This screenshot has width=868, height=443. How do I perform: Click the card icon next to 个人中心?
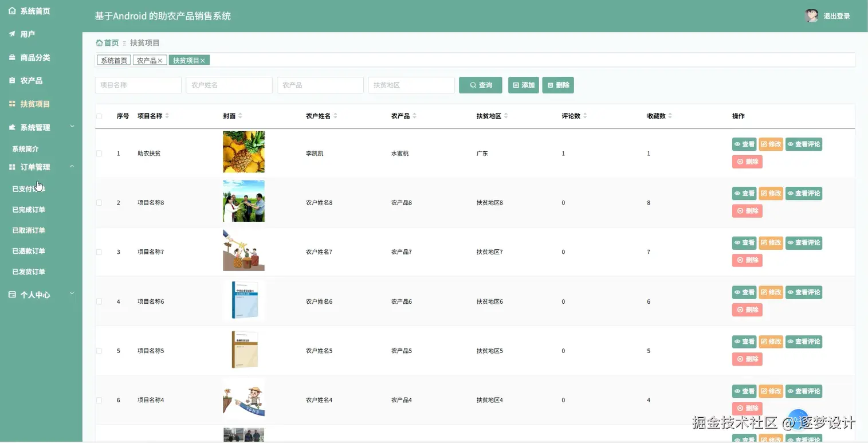(12, 295)
